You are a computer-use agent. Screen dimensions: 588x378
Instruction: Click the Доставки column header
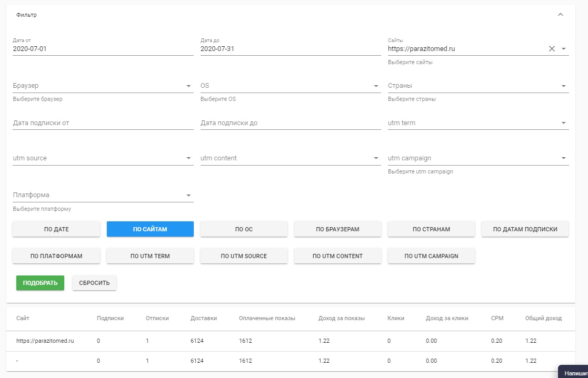point(204,318)
